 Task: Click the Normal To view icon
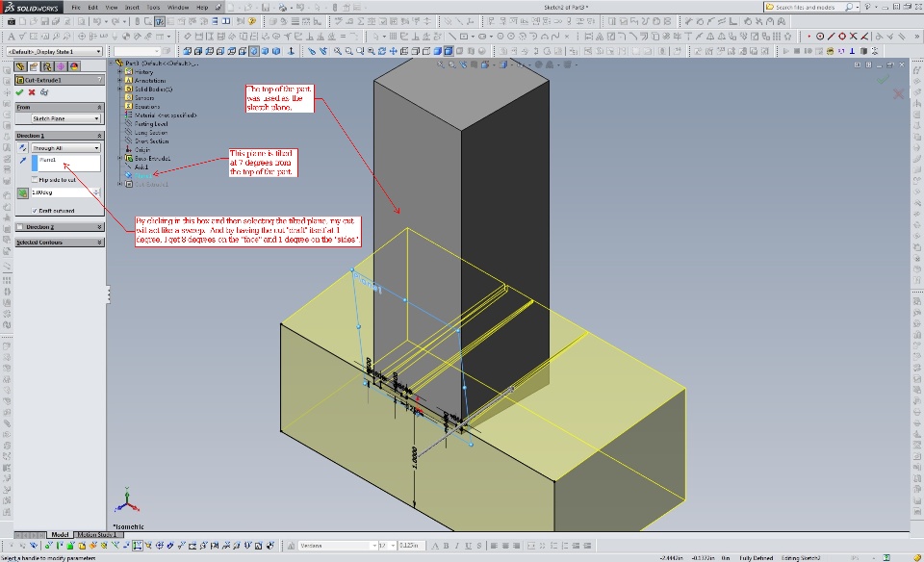pyautogui.click(x=291, y=51)
